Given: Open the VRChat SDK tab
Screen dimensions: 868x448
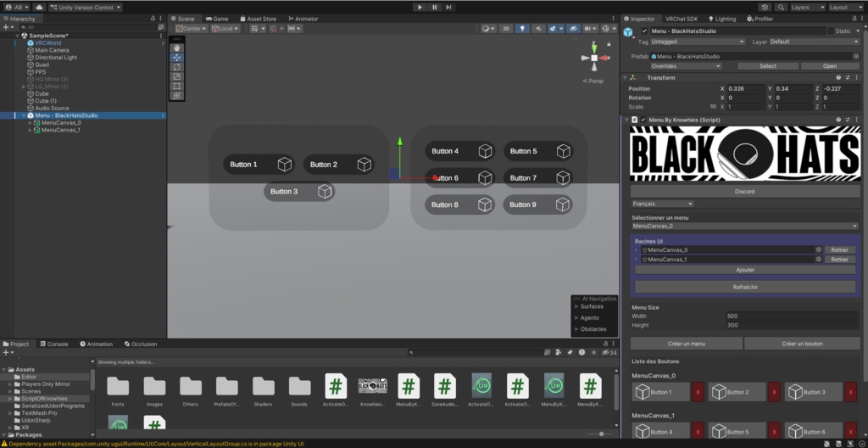Looking at the screenshot, I should tap(682, 19).
